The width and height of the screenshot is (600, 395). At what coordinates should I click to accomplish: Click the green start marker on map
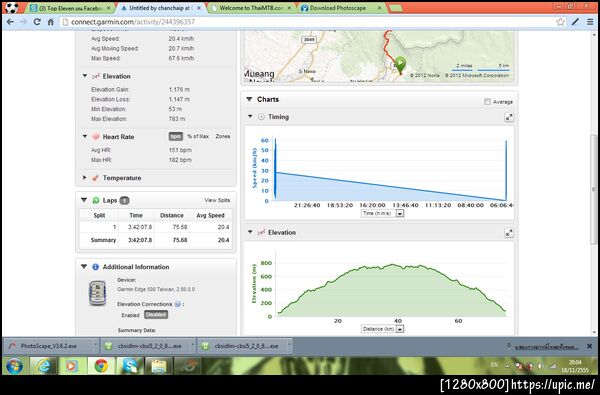(400, 64)
